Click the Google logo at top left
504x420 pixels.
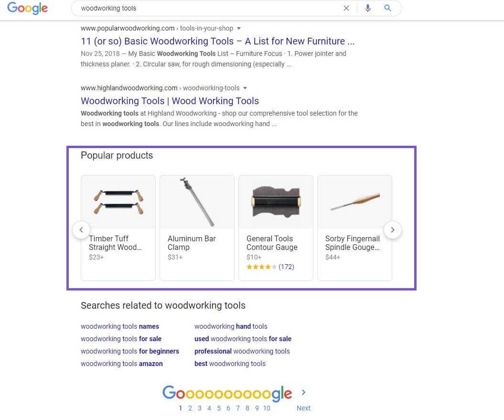click(x=27, y=8)
